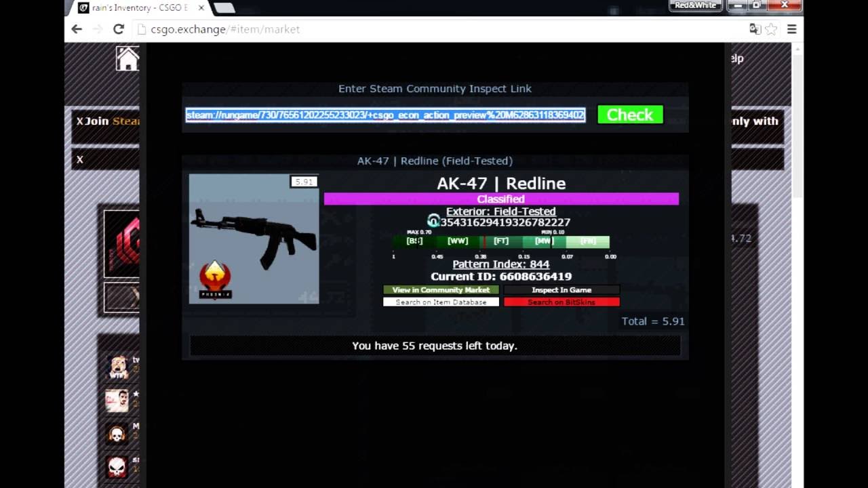Go to the site home icon
Screen dimensions: 868x488
tap(127, 58)
